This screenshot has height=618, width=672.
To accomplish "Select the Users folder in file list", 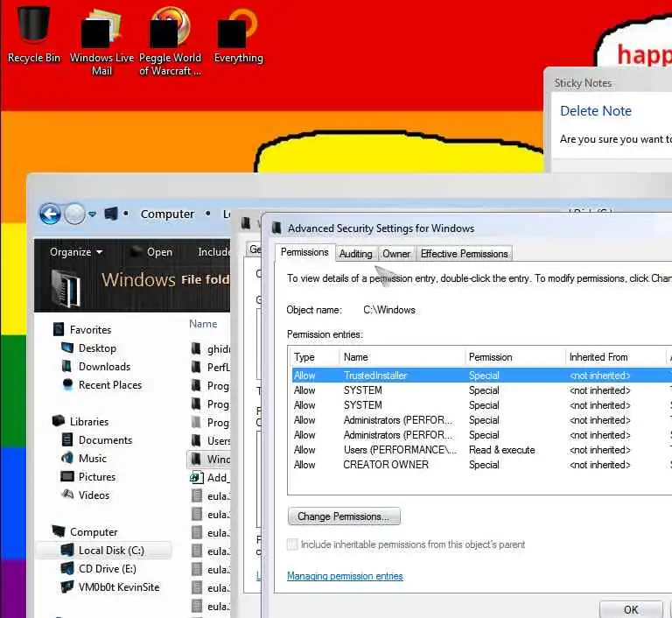I will click(x=211, y=440).
